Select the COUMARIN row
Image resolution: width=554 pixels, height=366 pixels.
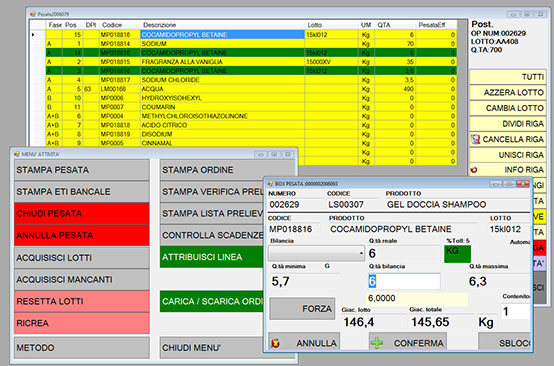point(251,107)
